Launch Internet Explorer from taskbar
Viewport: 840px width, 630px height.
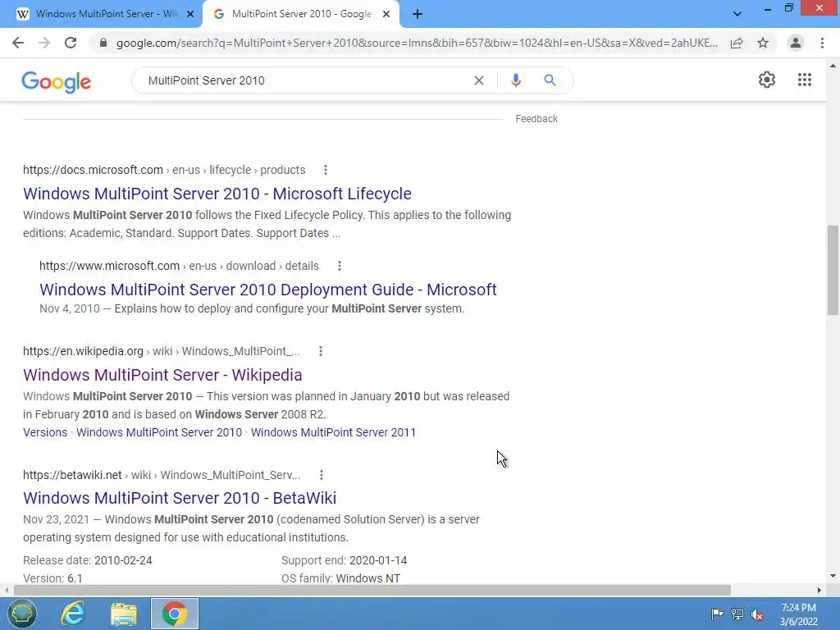tap(73, 614)
